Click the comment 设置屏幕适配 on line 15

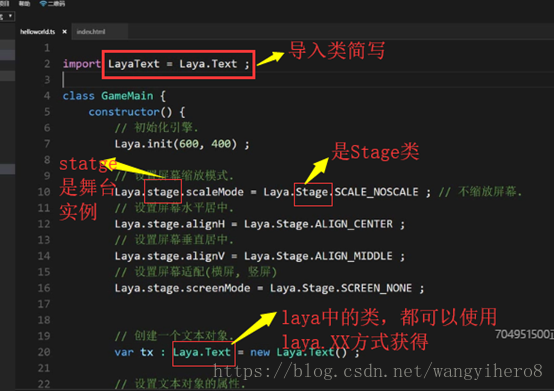click(x=195, y=272)
